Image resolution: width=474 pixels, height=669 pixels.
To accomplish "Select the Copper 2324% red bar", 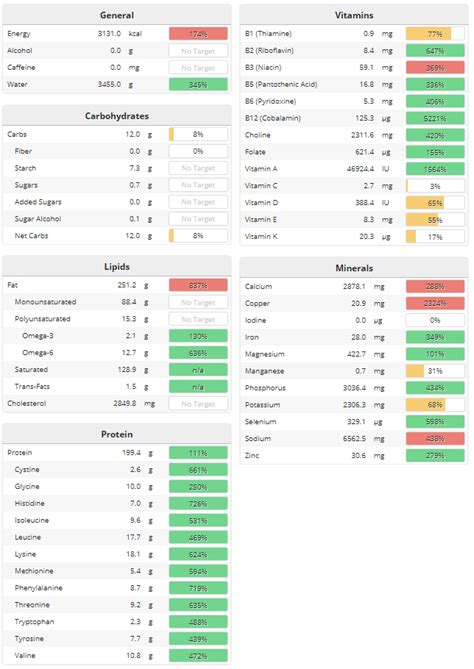I will (435, 303).
